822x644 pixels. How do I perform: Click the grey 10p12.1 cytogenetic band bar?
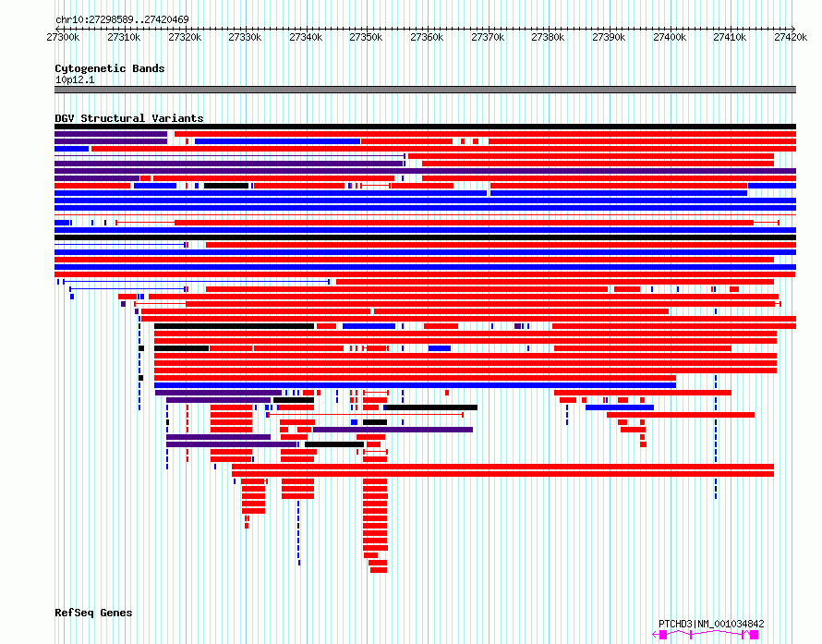click(x=425, y=90)
